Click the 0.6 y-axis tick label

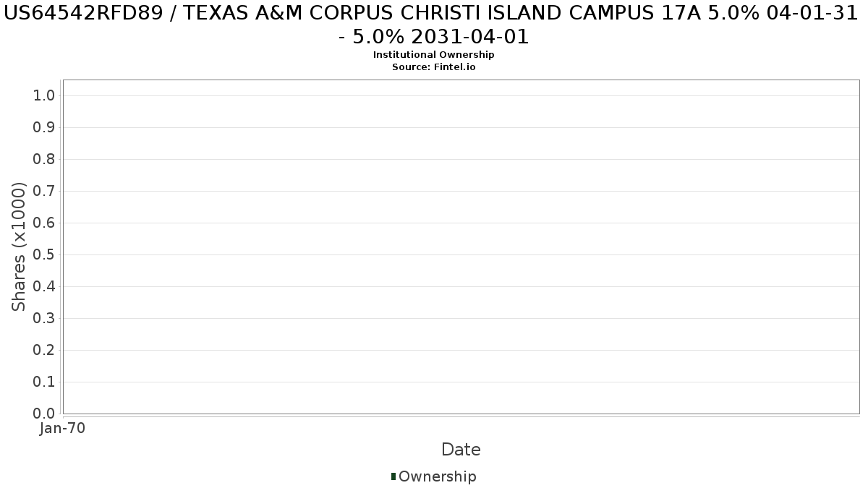pos(44,223)
